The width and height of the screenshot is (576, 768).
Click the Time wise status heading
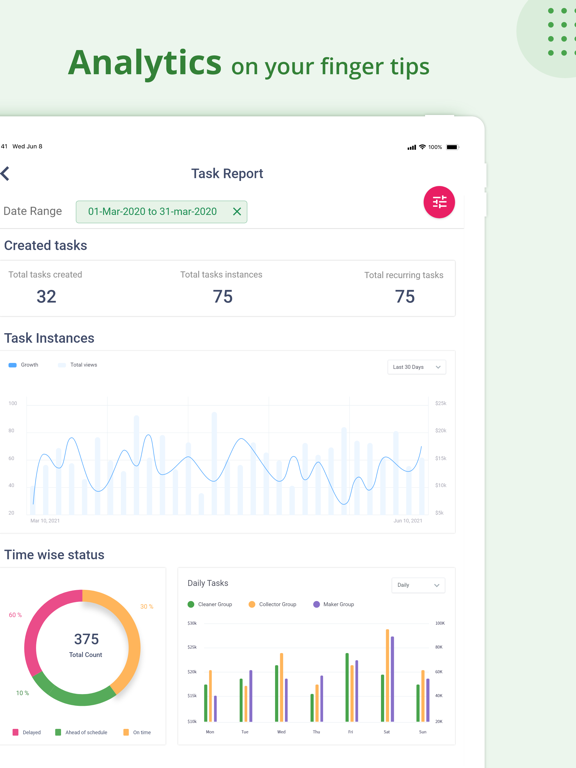click(54, 554)
